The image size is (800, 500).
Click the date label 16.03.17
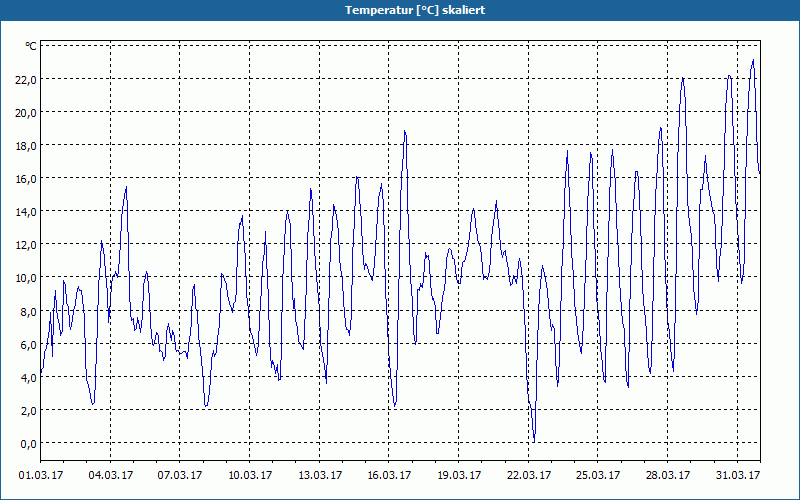tap(389, 476)
